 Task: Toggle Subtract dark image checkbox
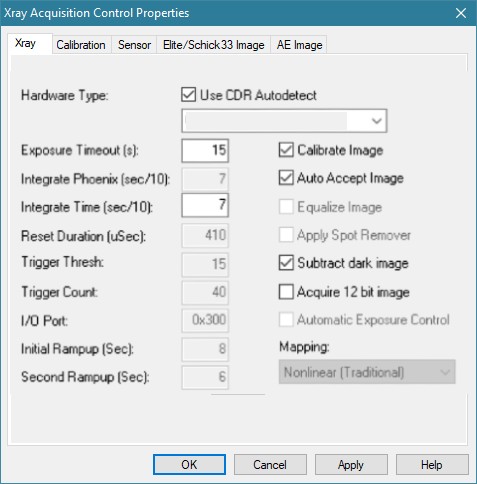[286, 263]
